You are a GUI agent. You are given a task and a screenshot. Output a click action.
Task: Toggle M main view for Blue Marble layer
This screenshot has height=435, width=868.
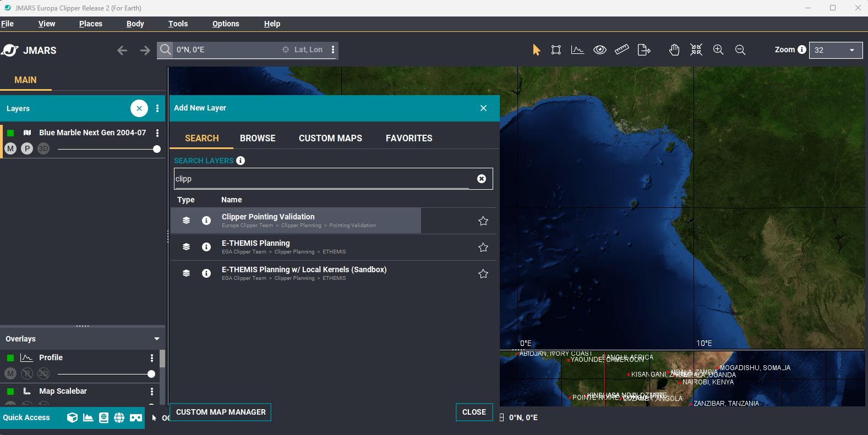coord(10,148)
